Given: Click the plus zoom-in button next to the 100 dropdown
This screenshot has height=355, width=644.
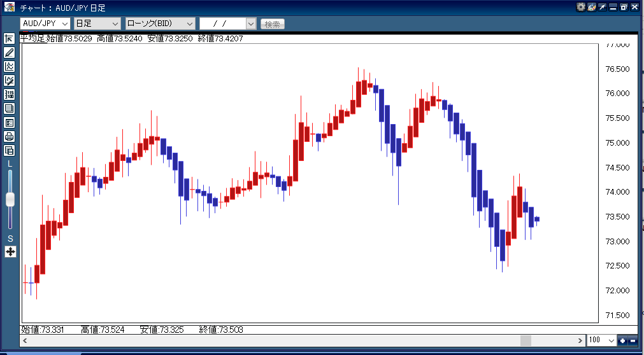Looking at the screenshot, I should 622,340.
